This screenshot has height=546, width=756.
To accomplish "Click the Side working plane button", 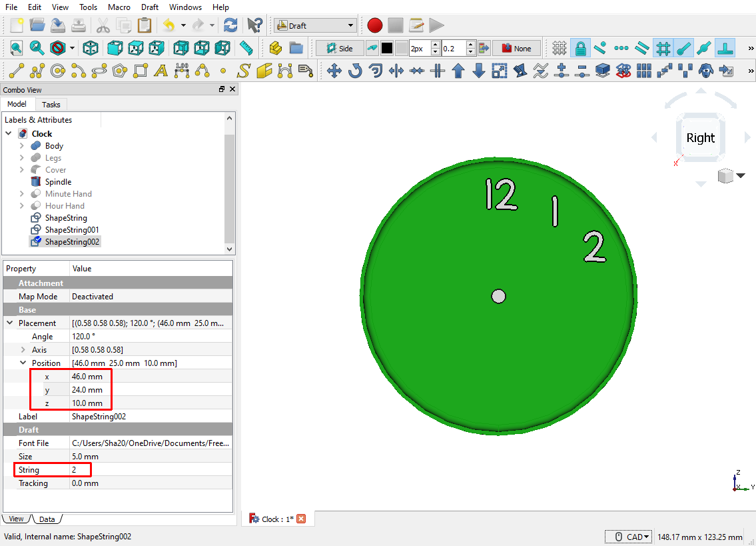I will [340, 48].
